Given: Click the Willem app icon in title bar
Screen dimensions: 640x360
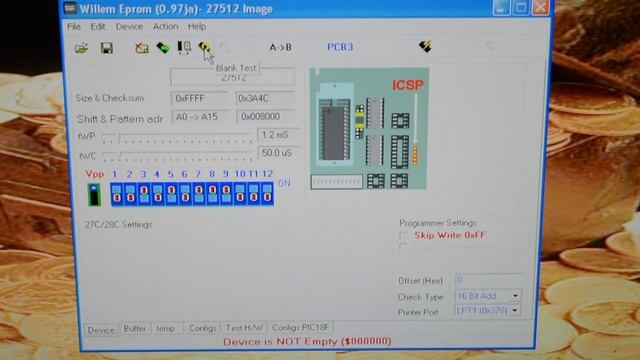Looking at the screenshot, I should [x=70, y=8].
